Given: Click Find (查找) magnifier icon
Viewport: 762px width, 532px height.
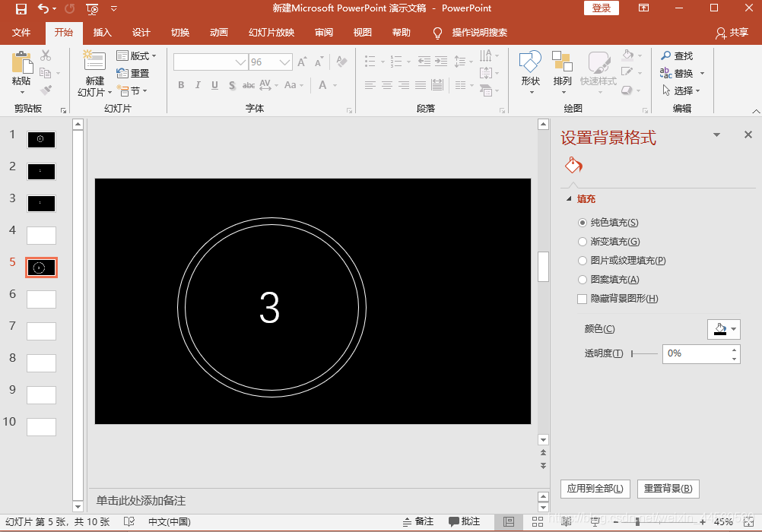Looking at the screenshot, I should point(665,56).
